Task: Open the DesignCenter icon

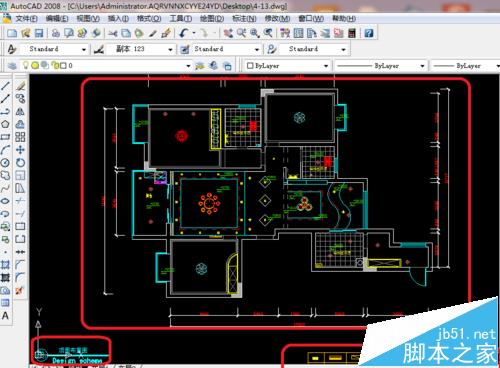Action: coord(298,33)
